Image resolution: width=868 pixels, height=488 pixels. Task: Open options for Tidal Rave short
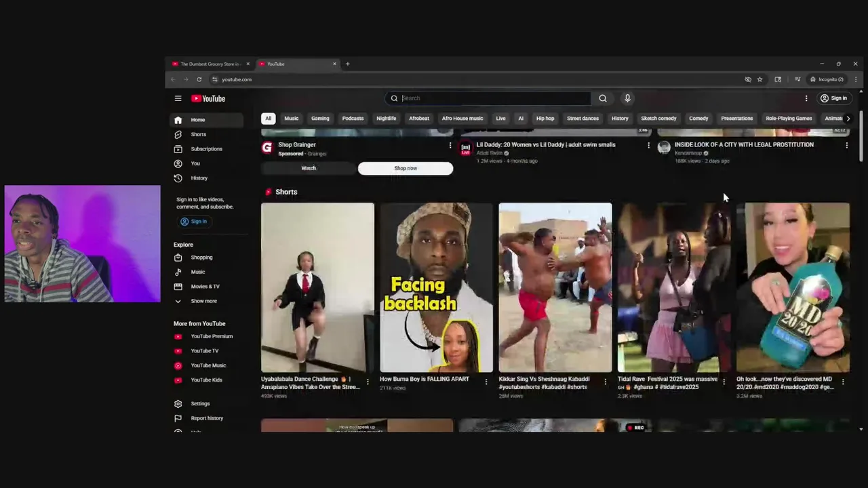[x=724, y=382]
